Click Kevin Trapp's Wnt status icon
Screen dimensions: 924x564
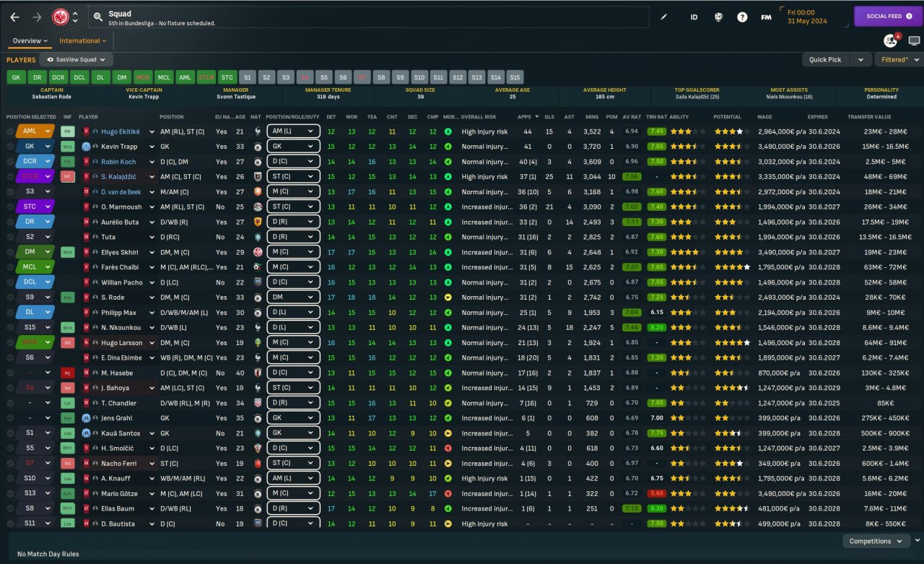(67, 147)
